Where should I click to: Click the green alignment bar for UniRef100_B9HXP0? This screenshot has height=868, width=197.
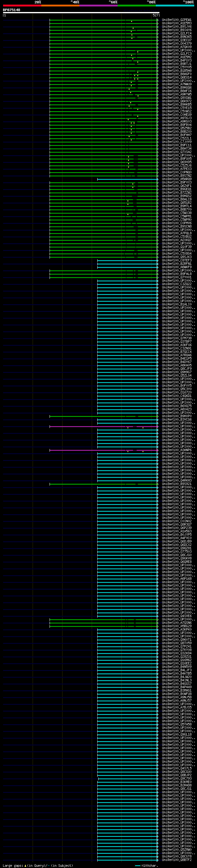[104, 417]
